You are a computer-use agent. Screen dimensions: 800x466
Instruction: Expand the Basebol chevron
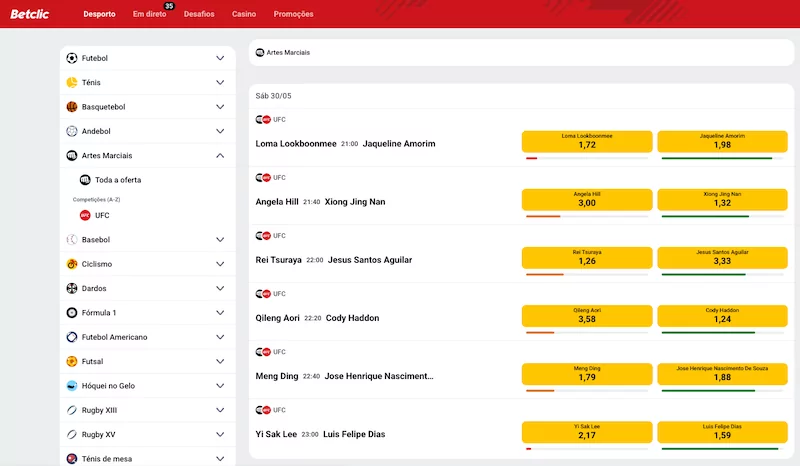220,239
